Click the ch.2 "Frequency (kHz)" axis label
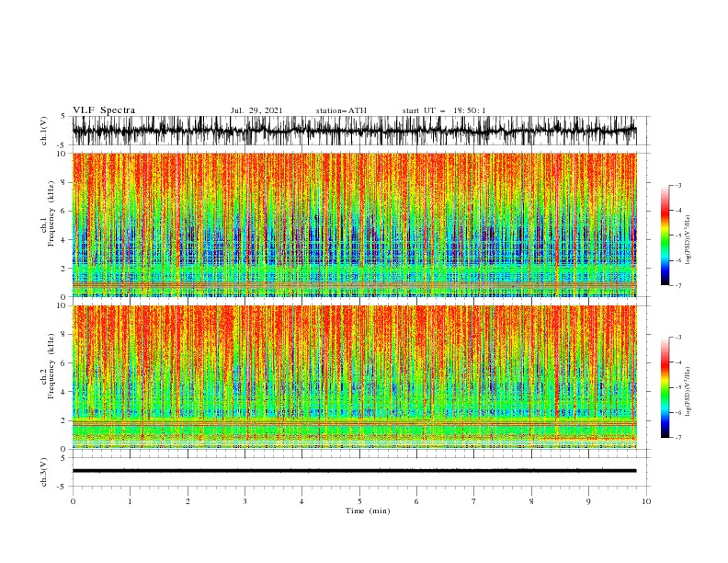Screen dimensions: 728x563 tap(51, 365)
